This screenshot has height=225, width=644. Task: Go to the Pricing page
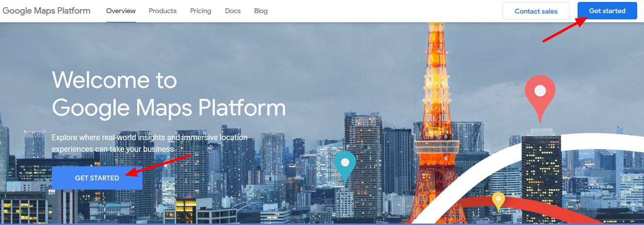click(x=201, y=11)
